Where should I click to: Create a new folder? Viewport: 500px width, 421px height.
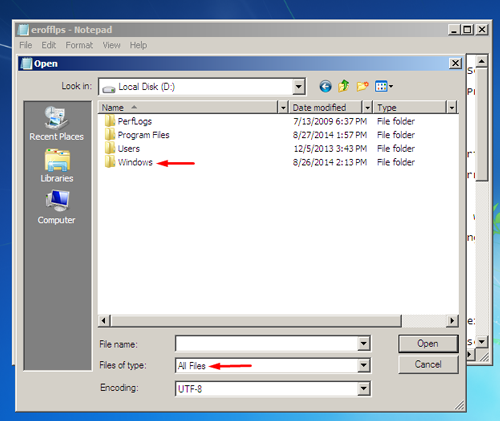pyautogui.click(x=362, y=86)
